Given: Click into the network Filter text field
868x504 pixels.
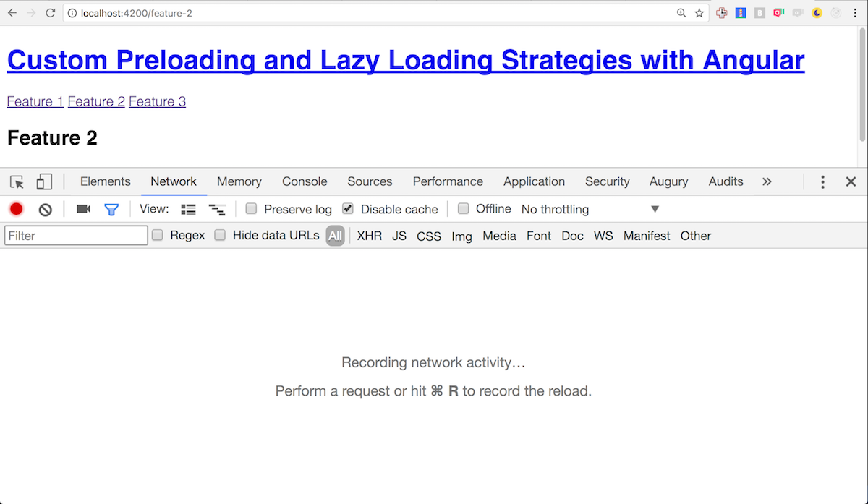Looking at the screenshot, I should 76,236.
